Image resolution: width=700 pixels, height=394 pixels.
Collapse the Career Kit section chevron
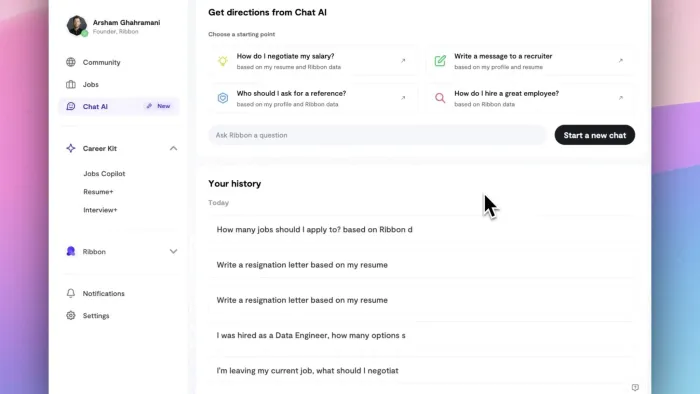[173, 148]
